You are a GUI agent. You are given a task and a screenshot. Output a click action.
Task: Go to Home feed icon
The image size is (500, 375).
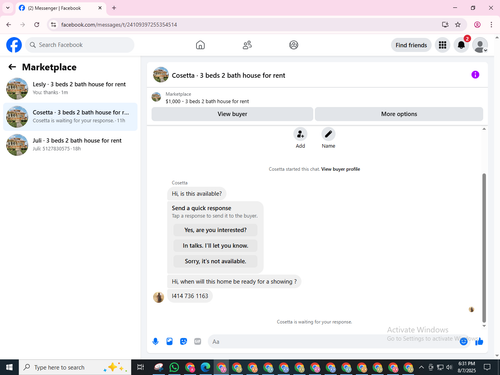pyautogui.click(x=200, y=45)
